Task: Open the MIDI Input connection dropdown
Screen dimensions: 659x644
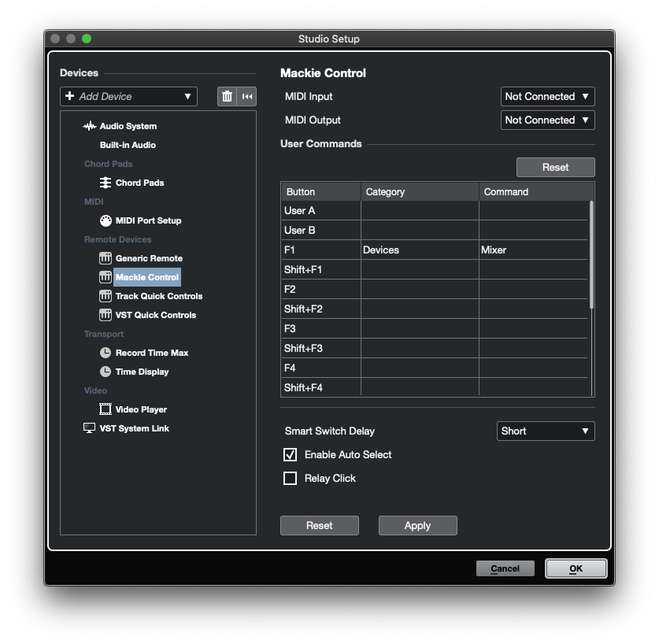Action: 547,96
